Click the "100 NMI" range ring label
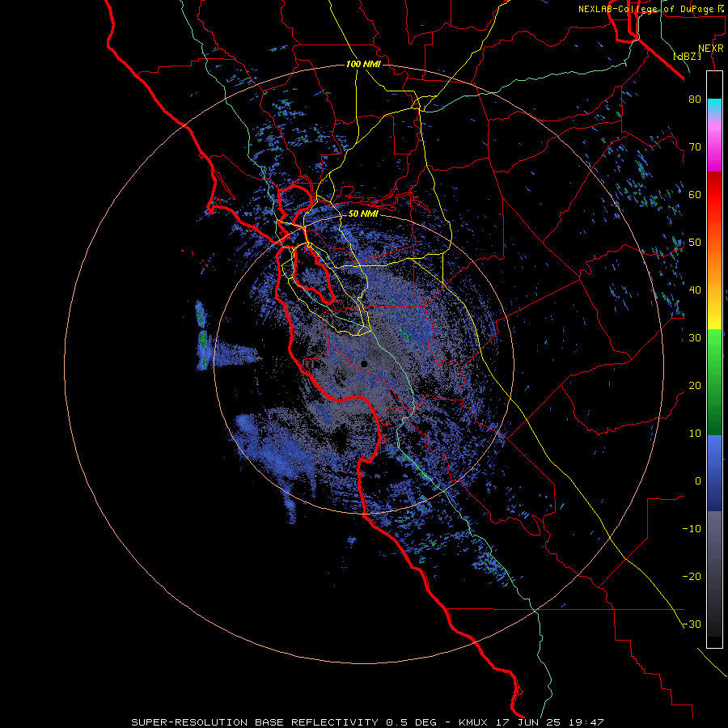The image size is (728, 728). tap(363, 64)
